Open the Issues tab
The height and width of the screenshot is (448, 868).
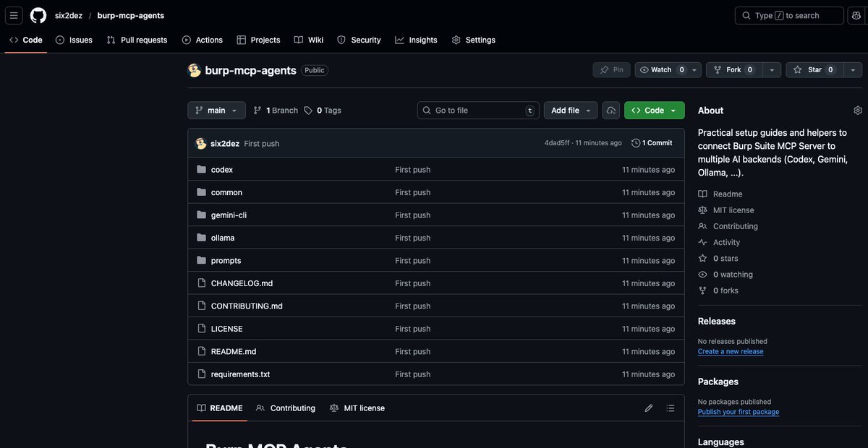[74, 40]
